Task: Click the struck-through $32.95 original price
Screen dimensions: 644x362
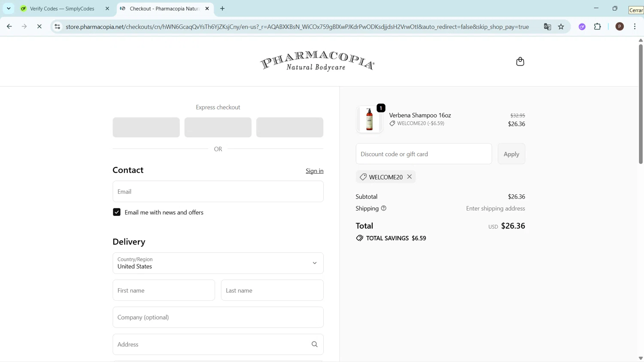Action: point(517,115)
